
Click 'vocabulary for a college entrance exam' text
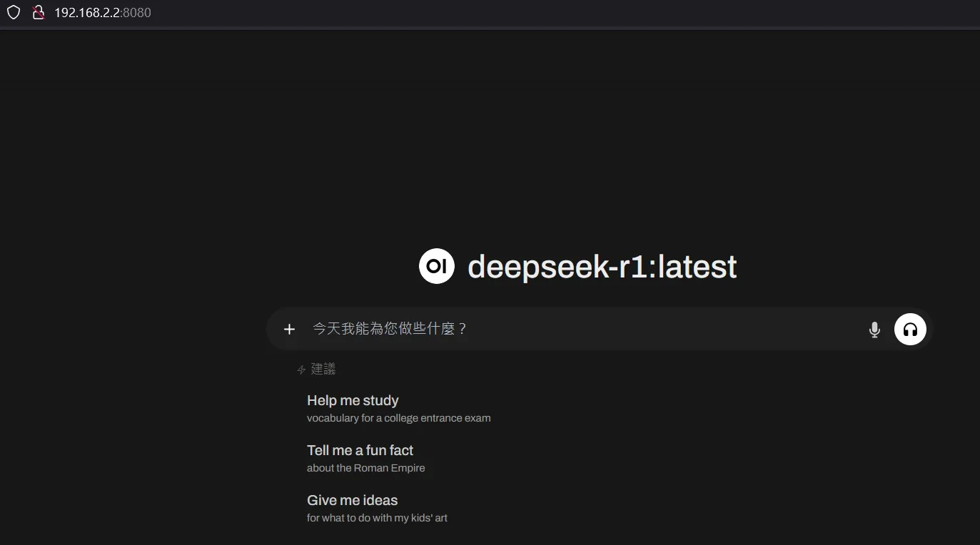tap(398, 418)
